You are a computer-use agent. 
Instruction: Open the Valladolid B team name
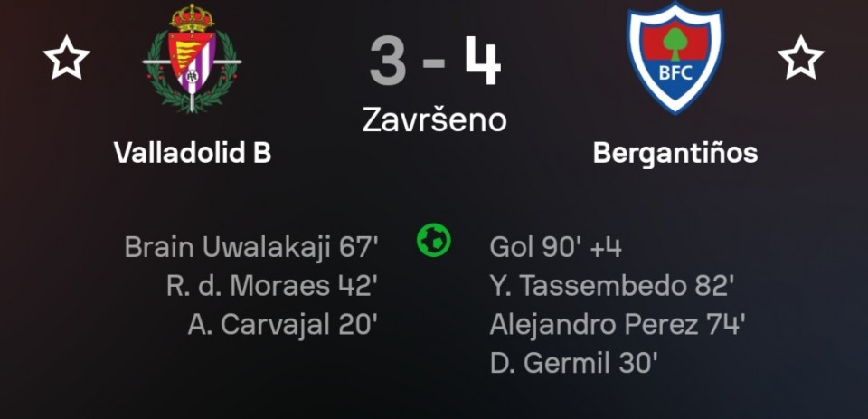point(193,153)
